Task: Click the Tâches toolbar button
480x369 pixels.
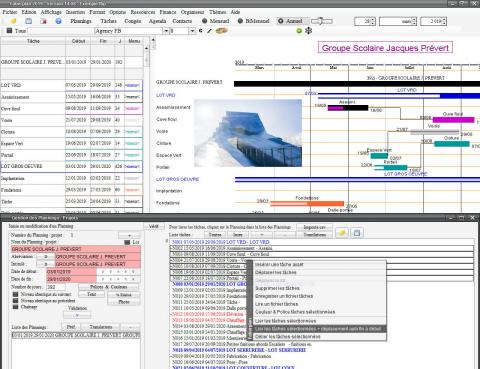Action: pos(108,21)
